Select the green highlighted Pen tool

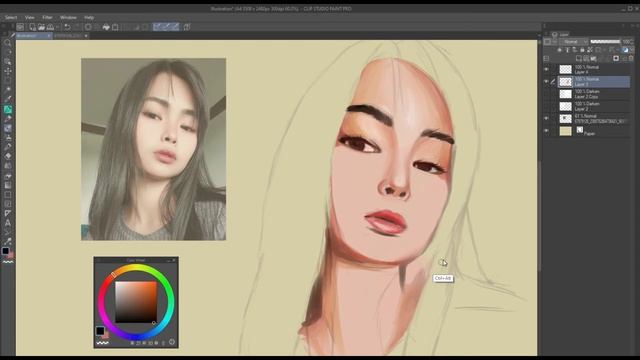[x=7, y=109]
